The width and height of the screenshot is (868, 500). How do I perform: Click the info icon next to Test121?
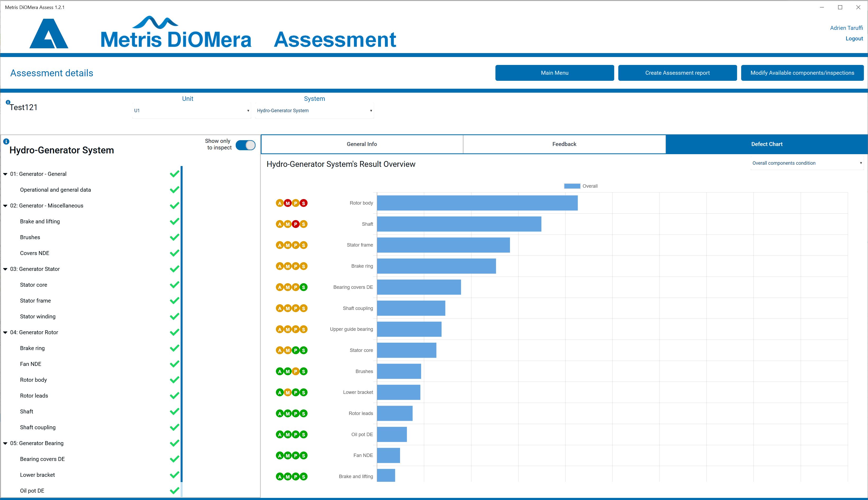click(x=8, y=102)
